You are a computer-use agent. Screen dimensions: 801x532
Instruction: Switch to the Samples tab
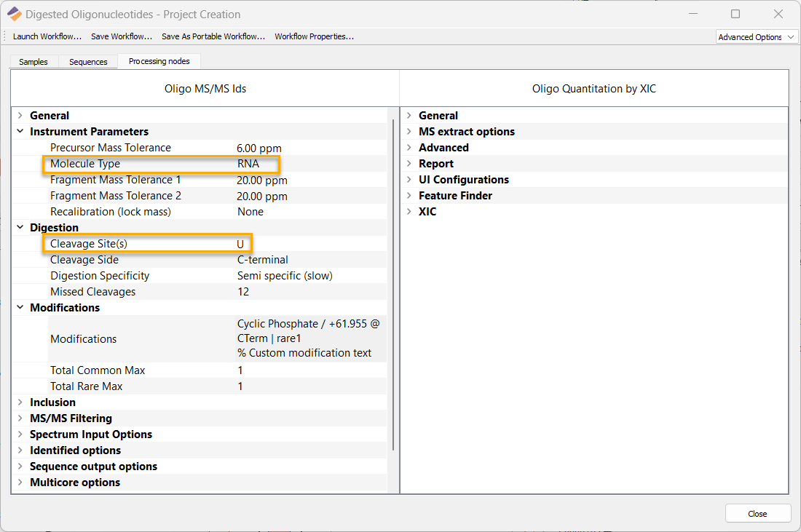point(33,62)
